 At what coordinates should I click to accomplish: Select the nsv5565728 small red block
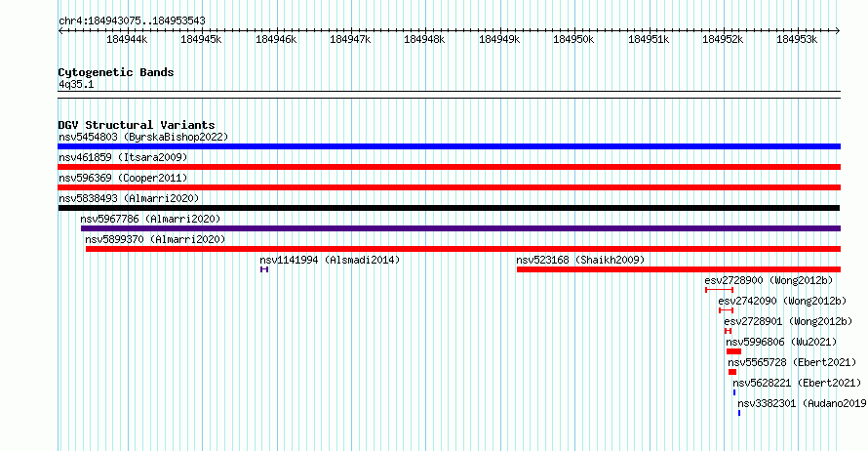[x=732, y=372]
